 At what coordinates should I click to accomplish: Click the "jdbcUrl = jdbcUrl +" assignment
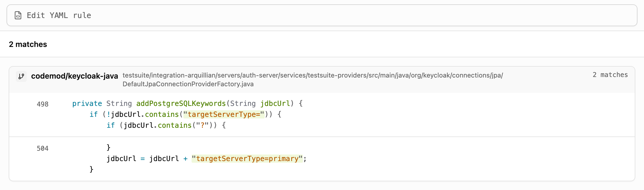coord(147,159)
